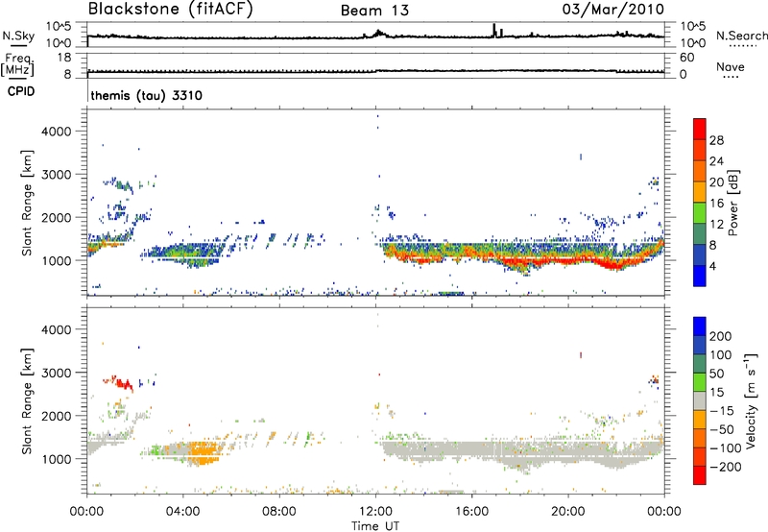Click the 'N.Search' legend label

coord(742,36)
